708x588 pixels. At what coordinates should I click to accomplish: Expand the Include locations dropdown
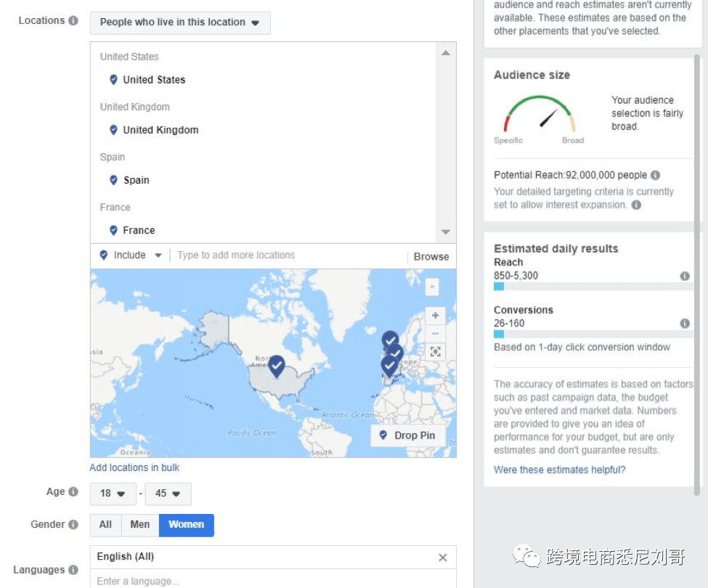pos(129,255)
